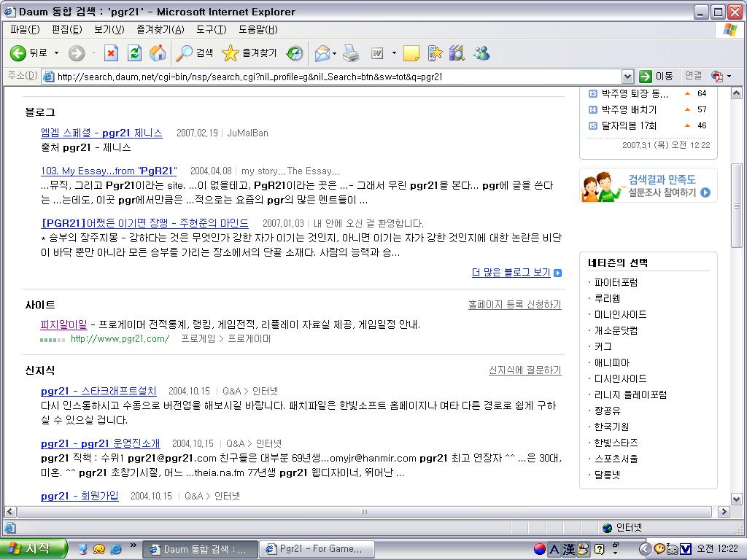
Task: Launch Internet Explorer from quick launch
Action: (x=116, y=549)
